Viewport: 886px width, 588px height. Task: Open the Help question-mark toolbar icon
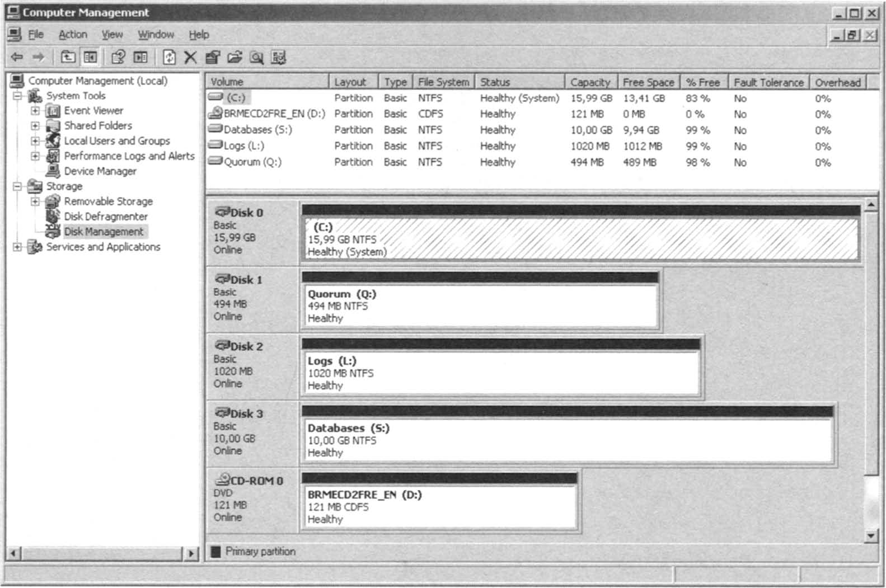pos(118,57)
